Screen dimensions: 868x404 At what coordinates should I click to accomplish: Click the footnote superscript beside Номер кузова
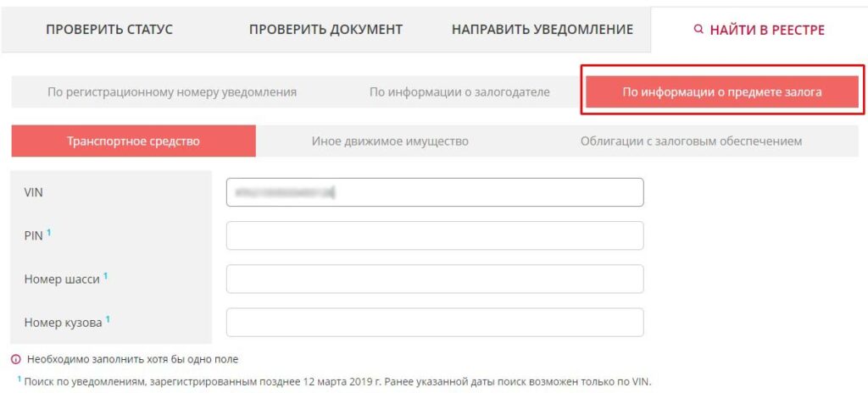click(x=108, y=318)
